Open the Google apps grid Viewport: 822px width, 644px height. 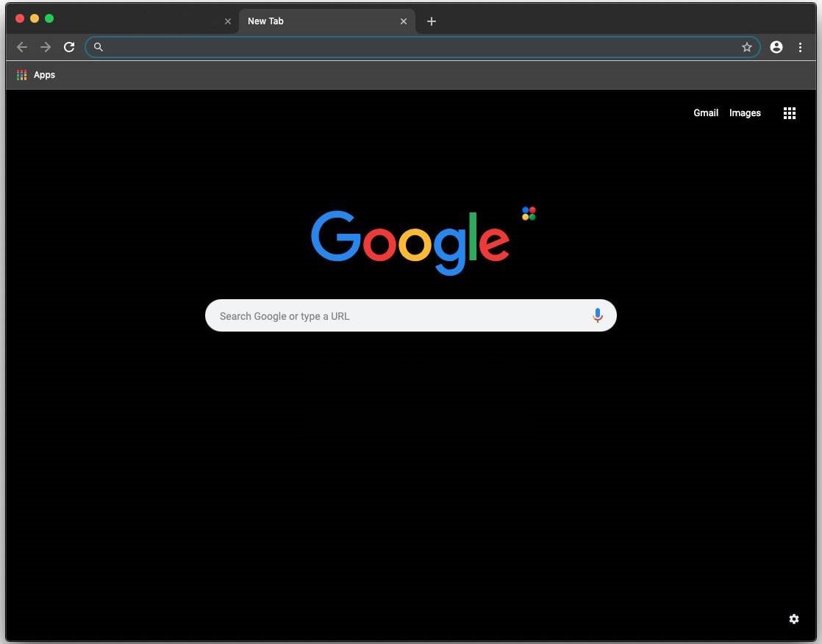(x=790, y=113)
